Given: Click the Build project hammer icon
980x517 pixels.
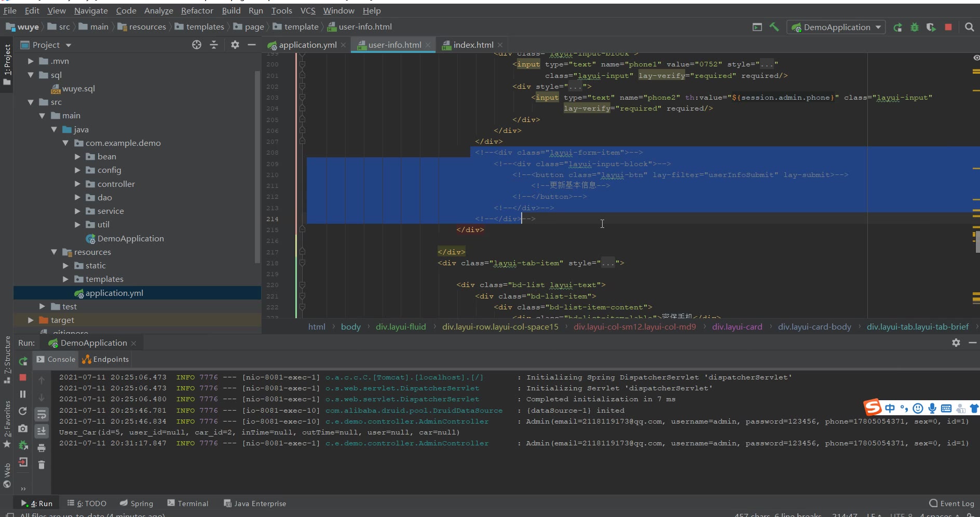Looking at the screenshot, I should (774, 27).
